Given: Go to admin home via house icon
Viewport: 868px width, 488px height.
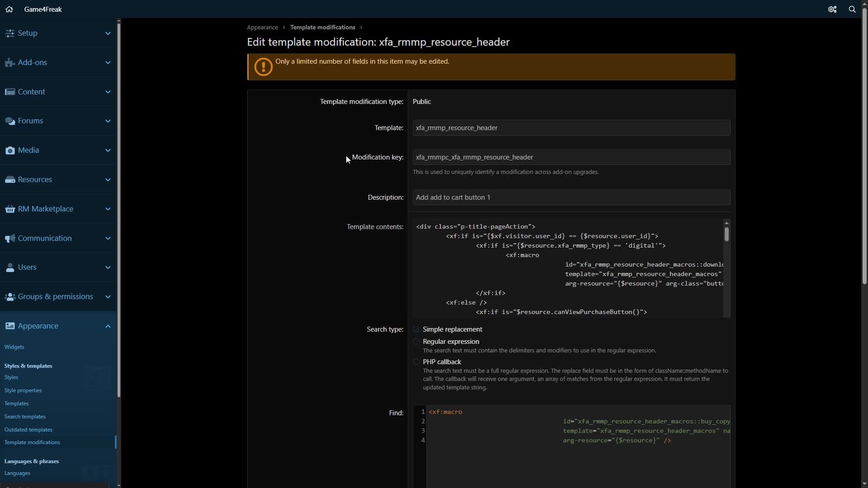Looking at the screenshot, I should pyautogui.click(x=9, y=9).
